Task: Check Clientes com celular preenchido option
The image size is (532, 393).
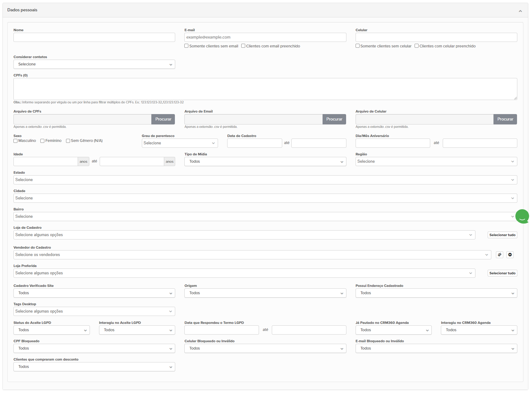Action: click(416, 46)
